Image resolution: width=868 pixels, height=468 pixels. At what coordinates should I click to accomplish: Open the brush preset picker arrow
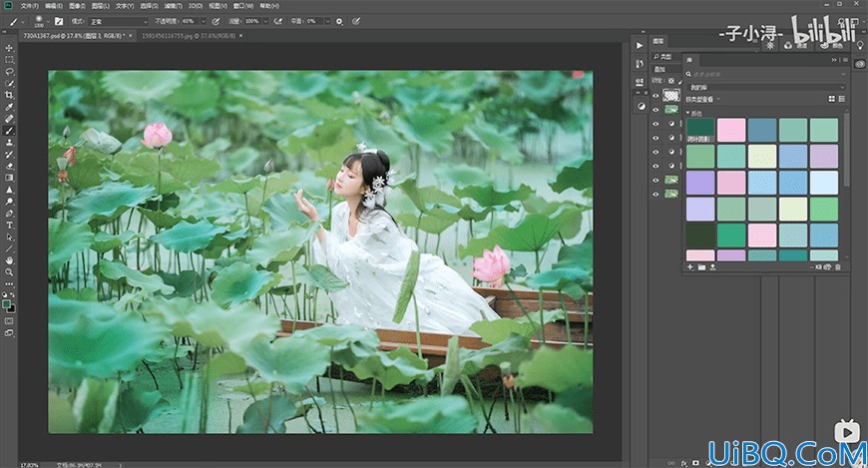(48, 21)
